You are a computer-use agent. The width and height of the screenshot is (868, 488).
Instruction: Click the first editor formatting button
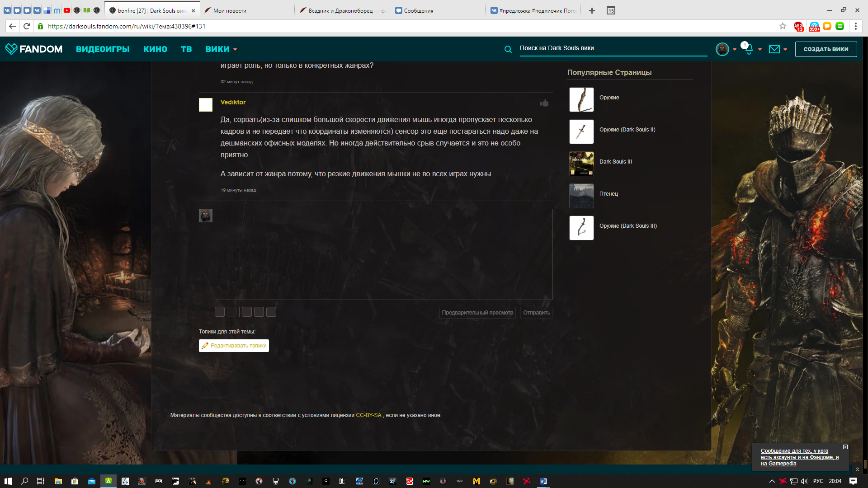coord(220,312)
